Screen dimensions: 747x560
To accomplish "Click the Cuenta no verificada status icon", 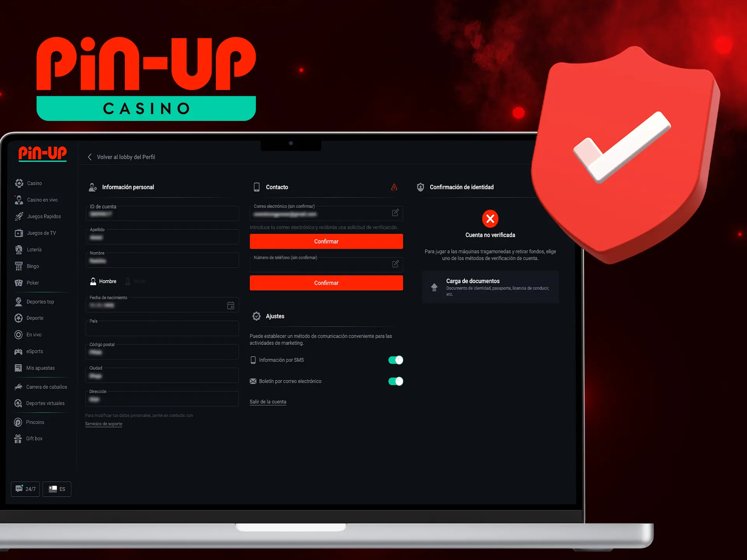I will (x=489, y=219).
